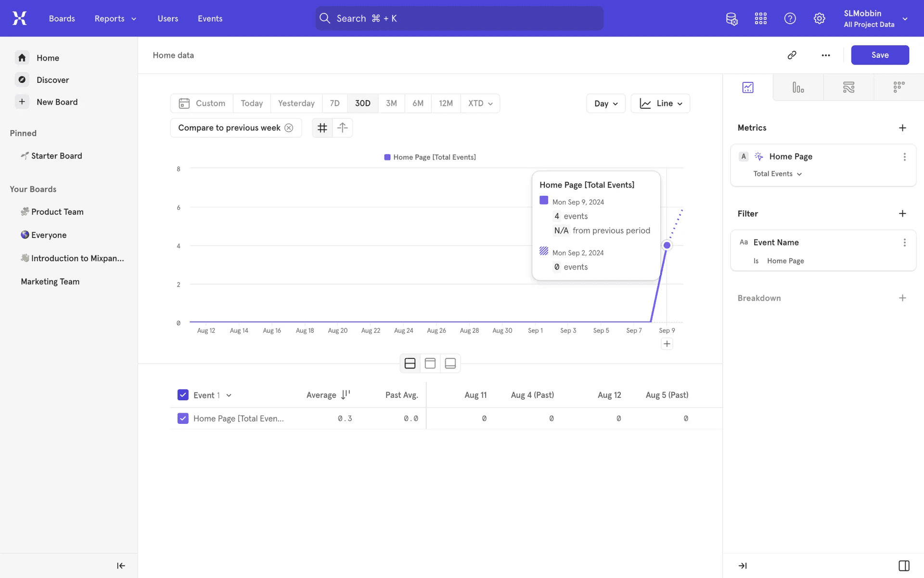Remove the compare to previous week
924x578 pixels.
pos(289,128)
